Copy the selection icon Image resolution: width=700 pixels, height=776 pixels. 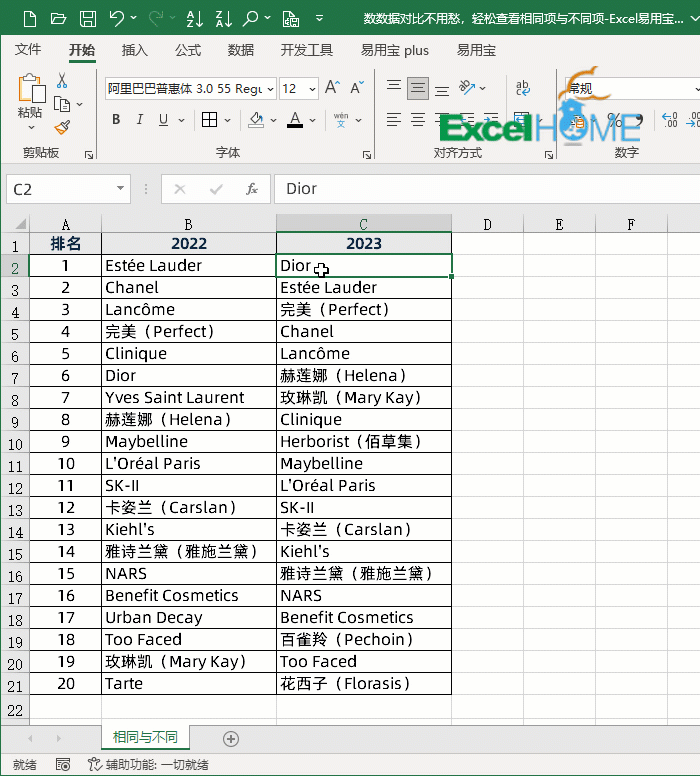(62, 104)
